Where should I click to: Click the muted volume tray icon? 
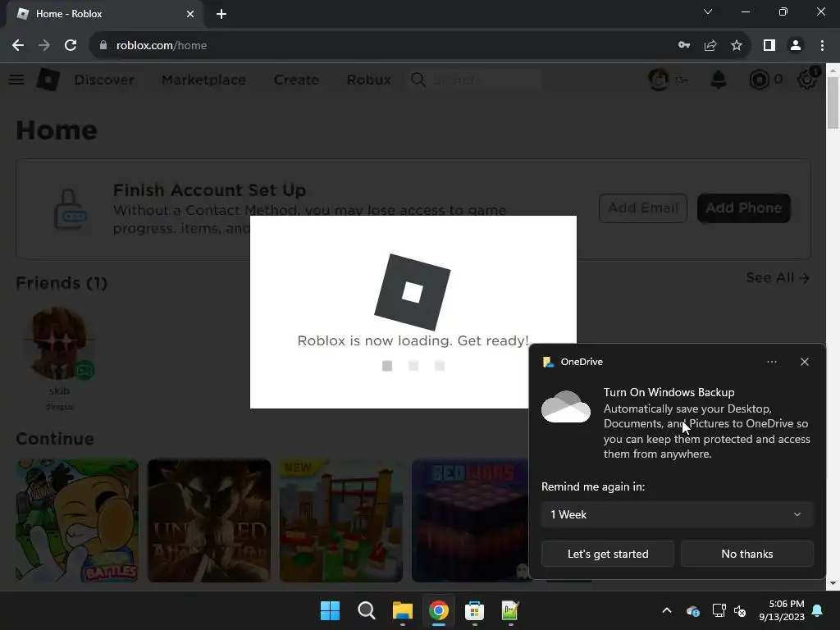tap(741, 610)
